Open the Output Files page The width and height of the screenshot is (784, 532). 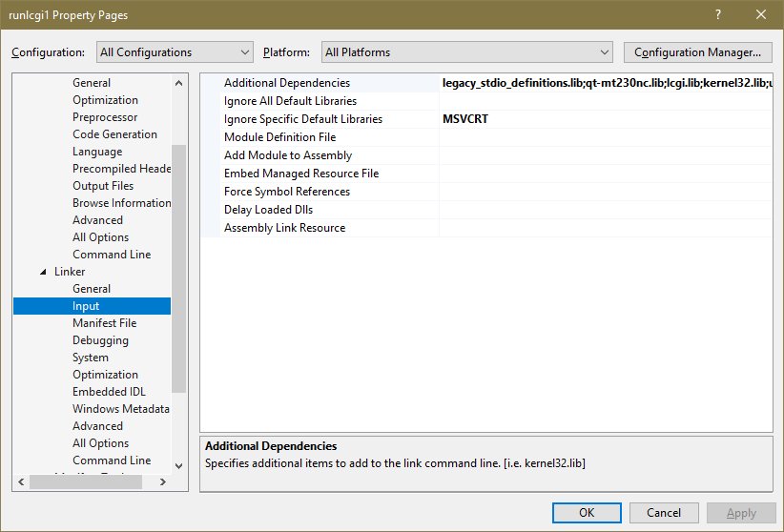click(103, 186)
